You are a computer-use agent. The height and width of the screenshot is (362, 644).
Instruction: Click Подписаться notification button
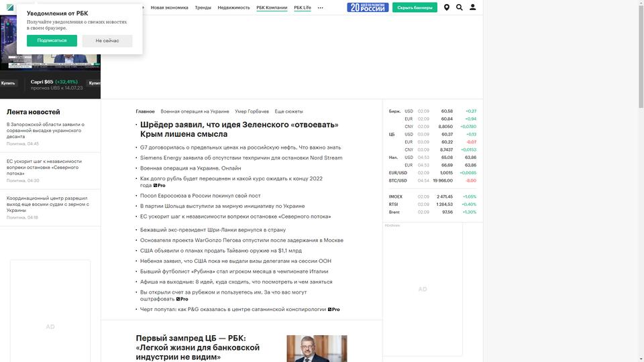(52, 41)
